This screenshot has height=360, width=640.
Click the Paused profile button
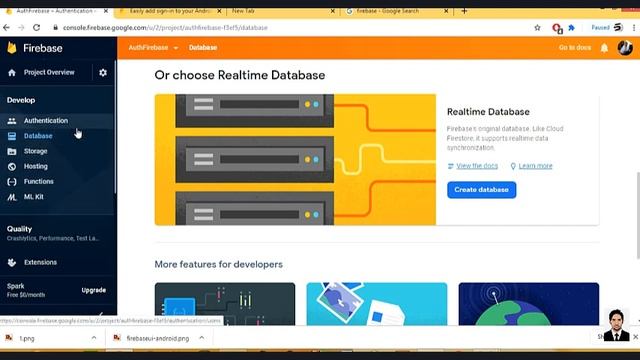tap(607, 27)
